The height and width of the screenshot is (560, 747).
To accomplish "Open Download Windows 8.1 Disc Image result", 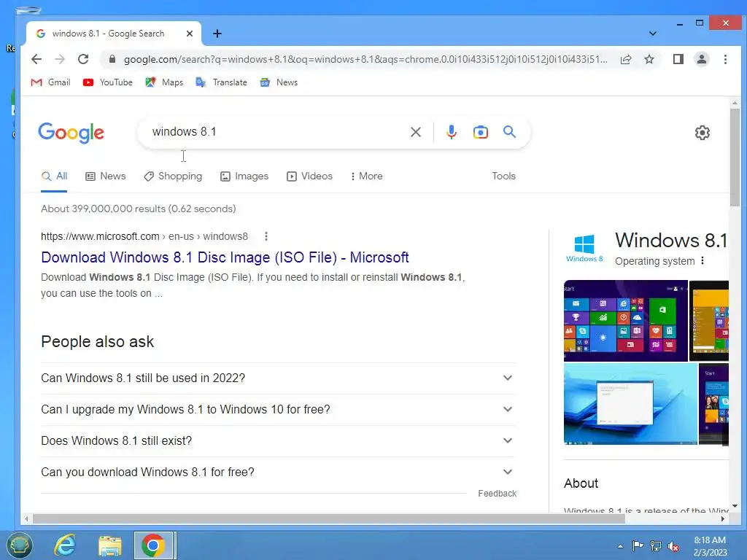I will click(225, 257).
